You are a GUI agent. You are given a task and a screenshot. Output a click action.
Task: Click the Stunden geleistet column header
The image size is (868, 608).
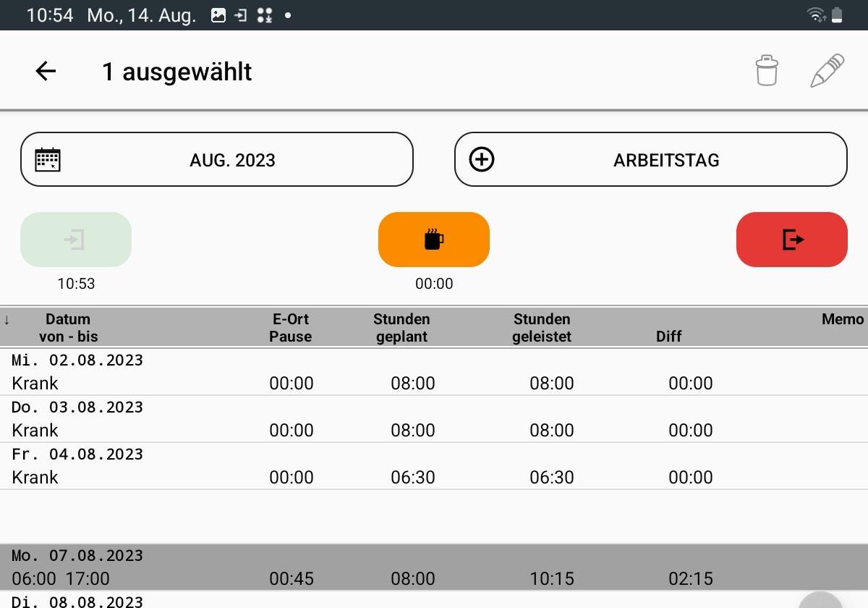(542, 327)
